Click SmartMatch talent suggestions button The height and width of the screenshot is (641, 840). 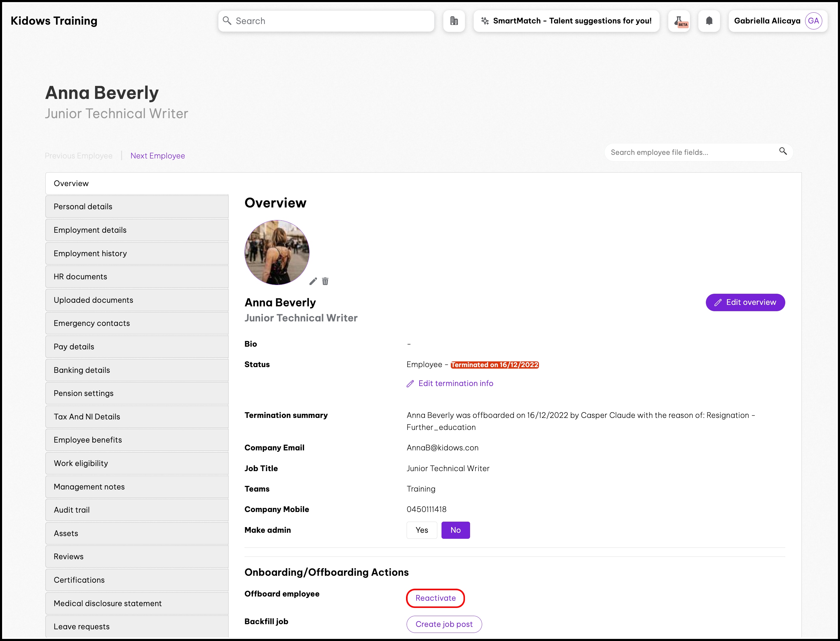(x=566, y=21)
